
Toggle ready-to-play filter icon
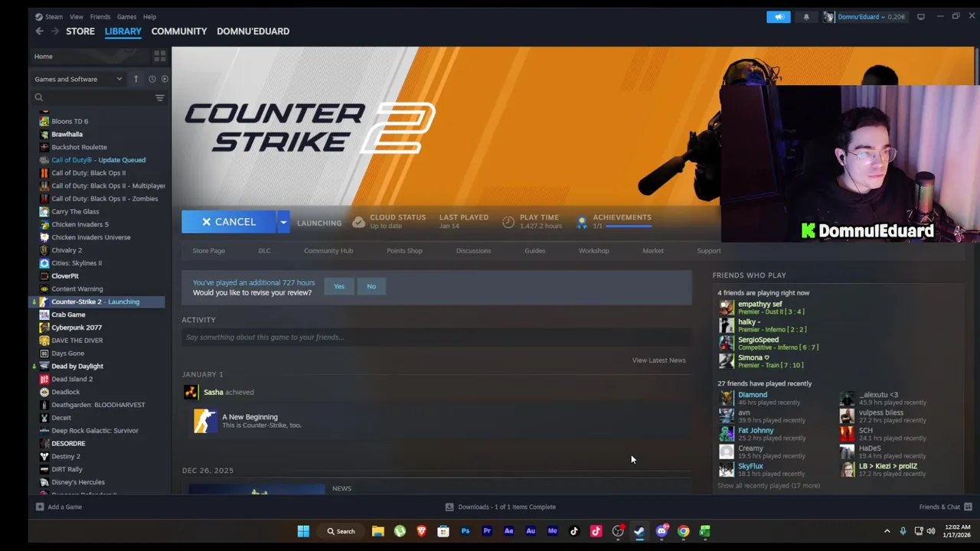pyautogui.click(x=165, y=79)
